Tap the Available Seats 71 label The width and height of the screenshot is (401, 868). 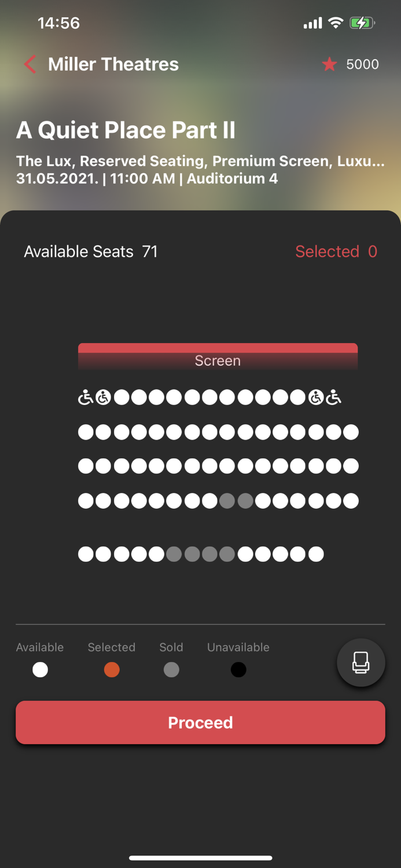pos(90,252)
